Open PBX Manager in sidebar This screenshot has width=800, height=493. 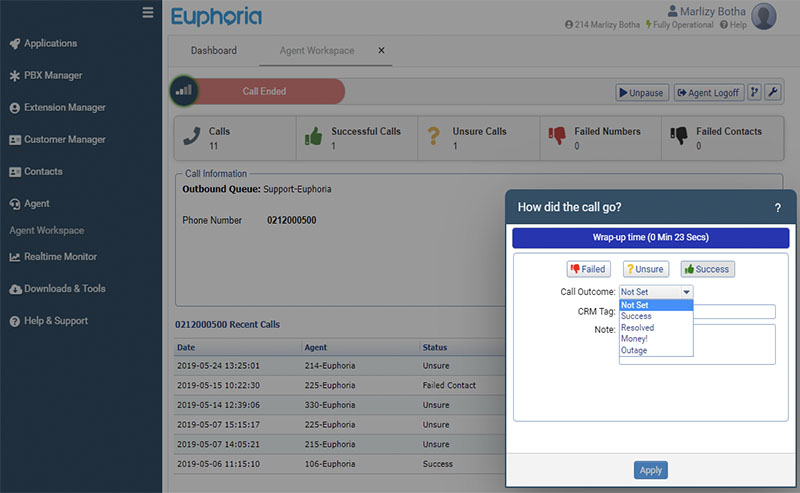coord(53,76)
